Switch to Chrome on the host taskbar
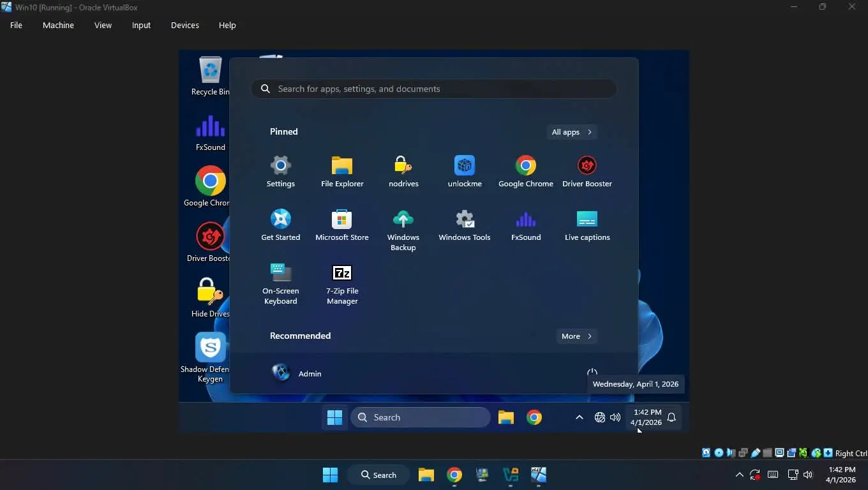Screen dimensions: 868x490 454,475
